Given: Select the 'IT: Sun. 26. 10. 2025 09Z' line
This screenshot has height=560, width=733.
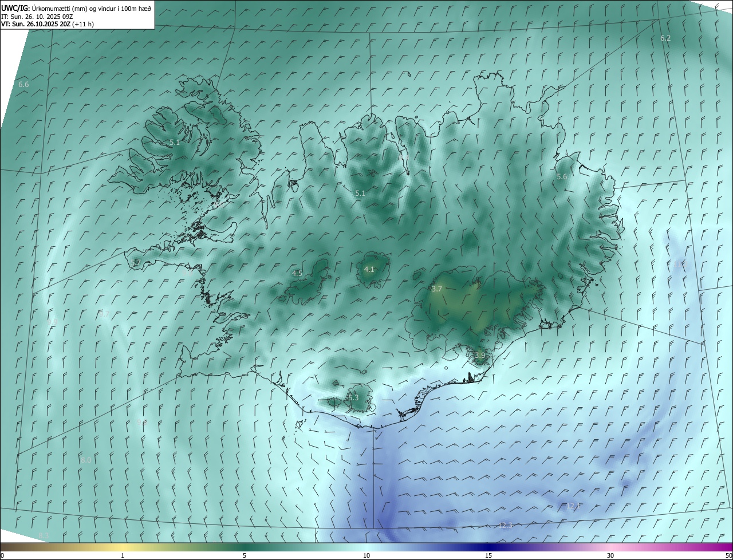Looking at the screenshot, I should coord(37,17).
